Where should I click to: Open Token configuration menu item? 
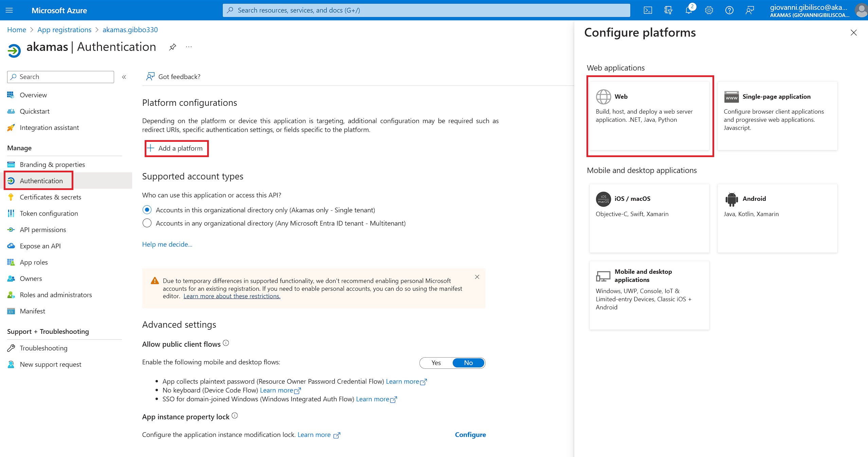(x=49, y=213)
